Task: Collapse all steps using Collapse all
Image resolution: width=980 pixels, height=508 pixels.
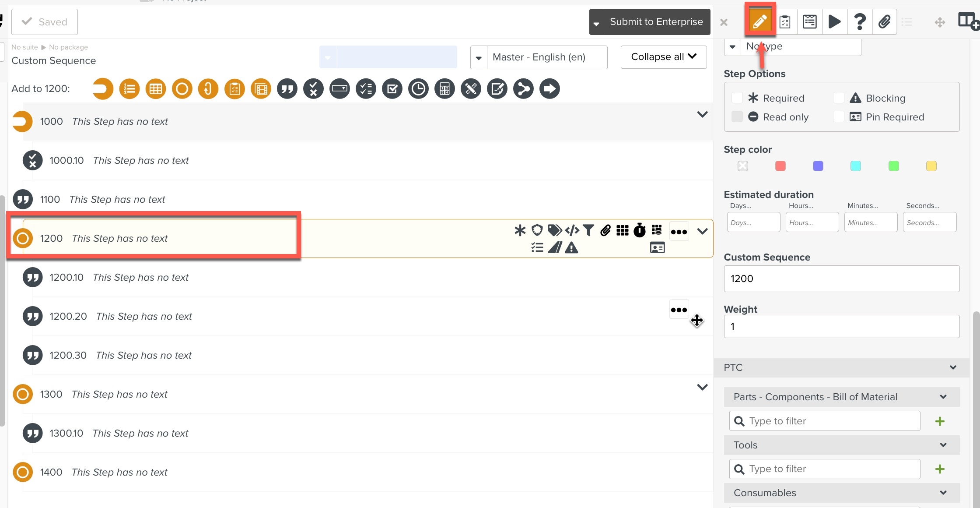Action: pos(663,56)
